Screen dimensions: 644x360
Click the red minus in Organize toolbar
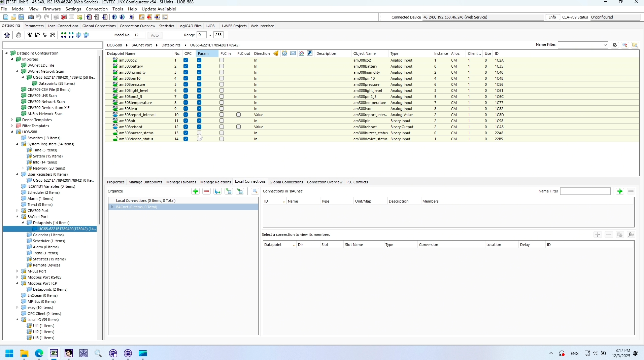(x=206, y=191)
